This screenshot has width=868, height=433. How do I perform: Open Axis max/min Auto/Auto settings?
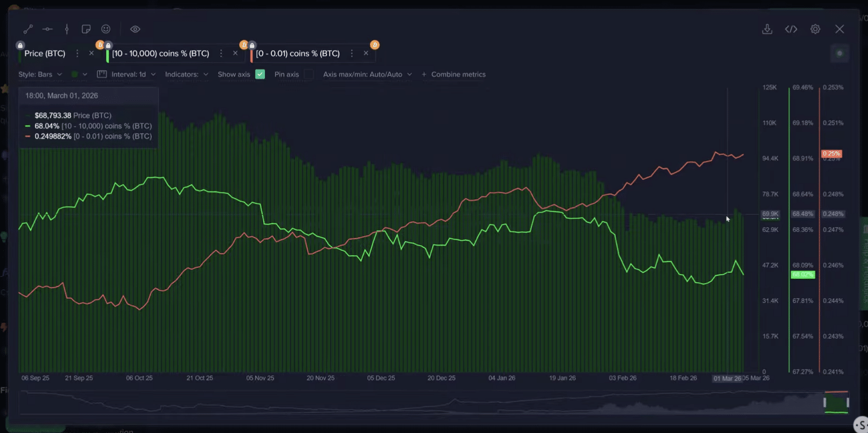[367, 74]
